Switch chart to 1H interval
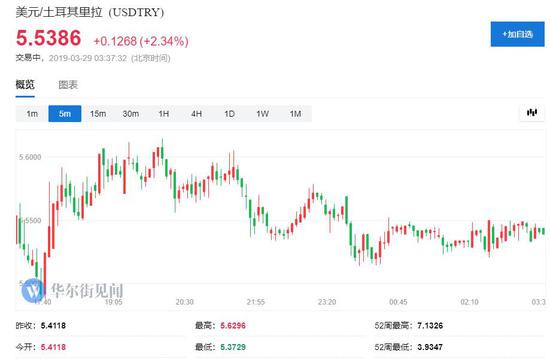 tap(163, 114)
